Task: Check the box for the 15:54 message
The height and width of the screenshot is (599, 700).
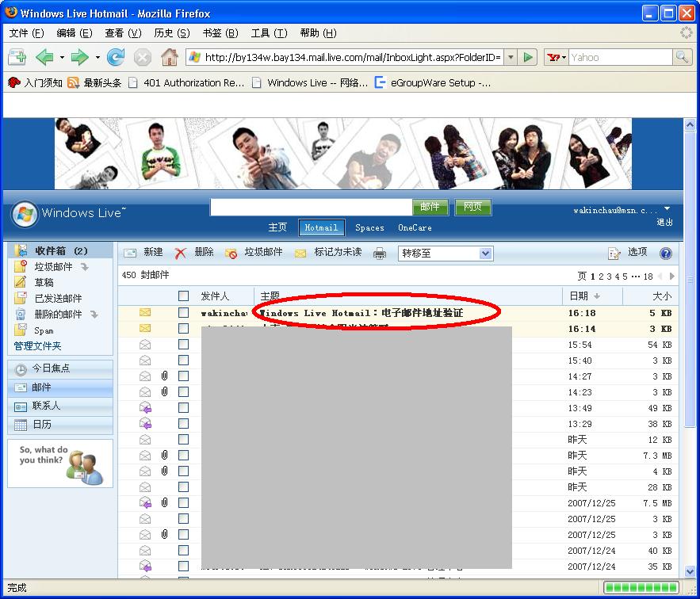Action: [x=183, y=344]
